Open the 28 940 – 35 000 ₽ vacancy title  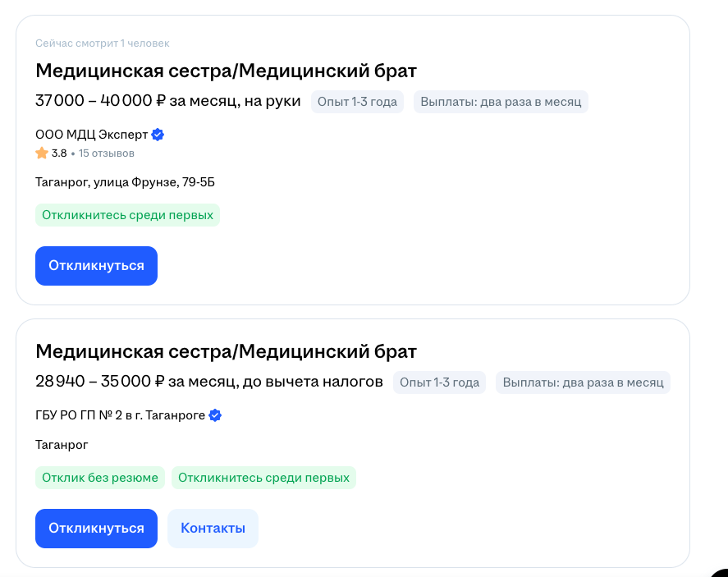[226, 352]
